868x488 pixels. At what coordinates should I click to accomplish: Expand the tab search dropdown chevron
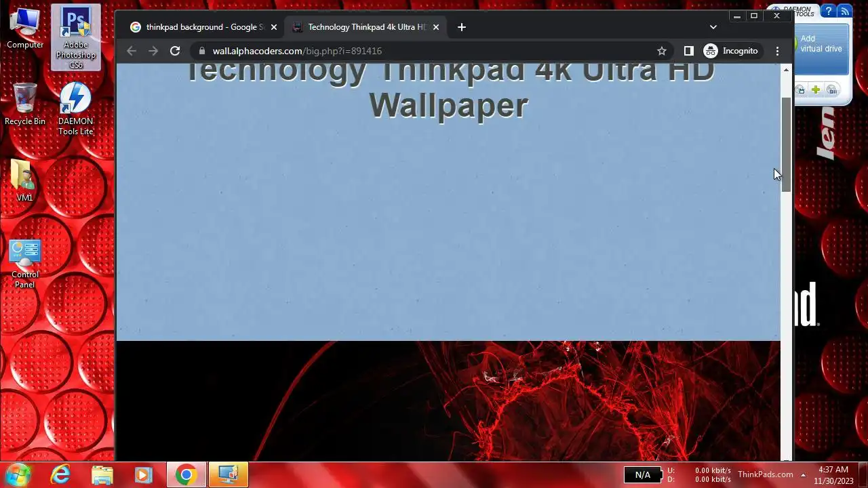coord(713,27)
